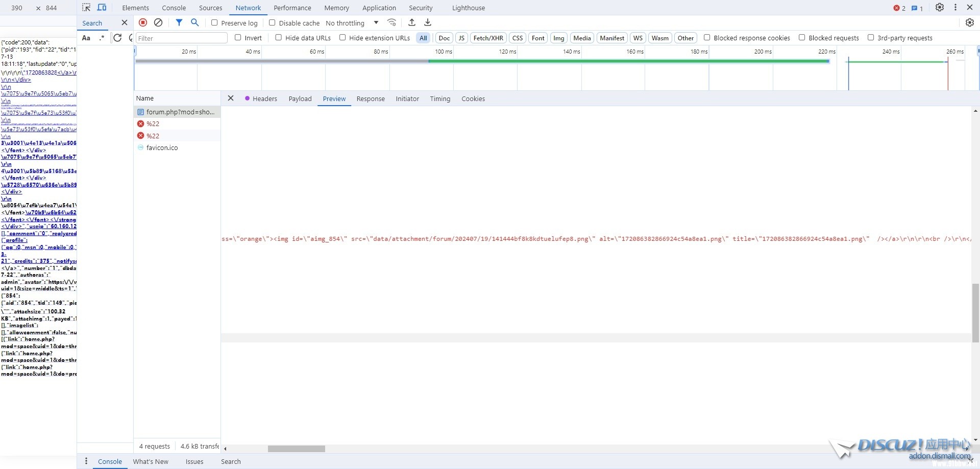Open network conditions wifi icon

391,22
